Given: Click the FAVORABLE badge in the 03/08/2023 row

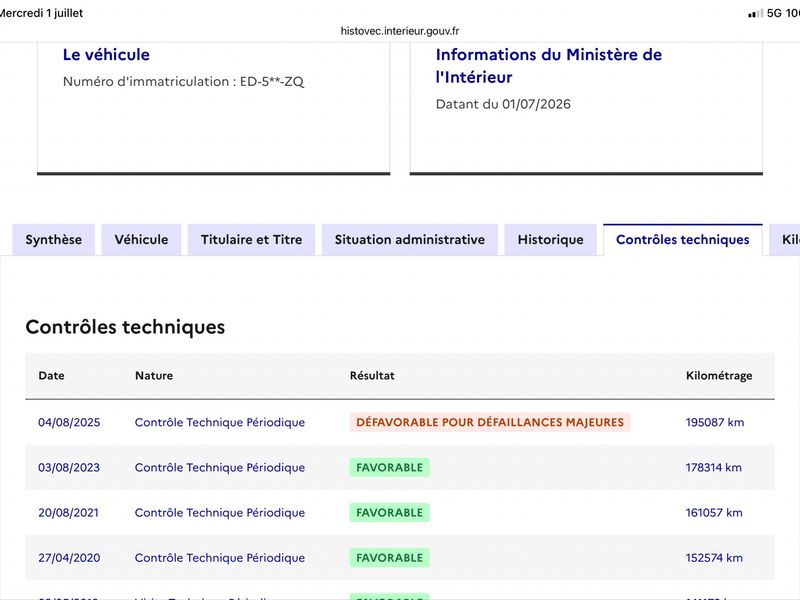Looking at the screenshot, I should [x=390, y=467].
